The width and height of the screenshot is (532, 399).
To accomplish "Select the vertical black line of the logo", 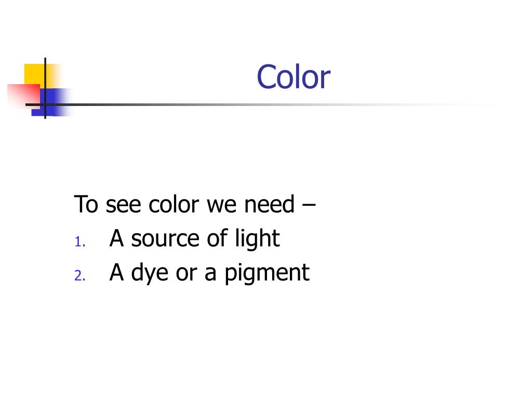I will pos(45,88).
